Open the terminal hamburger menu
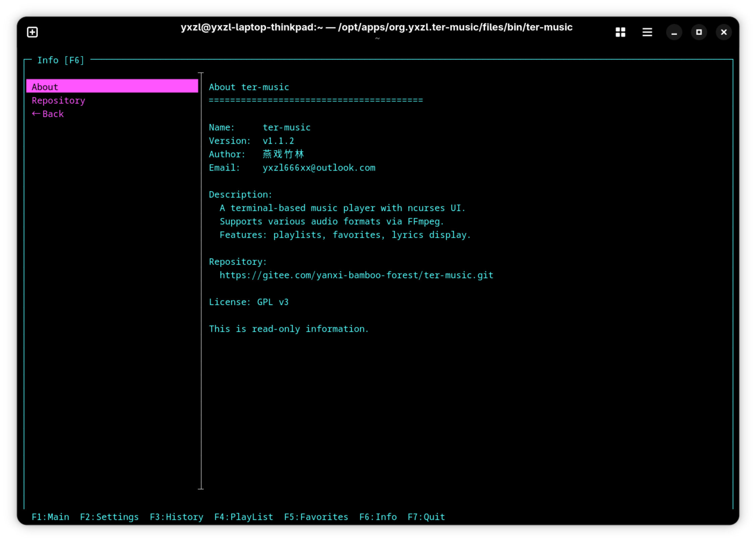The height and width of the screenshot is (542, 756). coord(647,32)
